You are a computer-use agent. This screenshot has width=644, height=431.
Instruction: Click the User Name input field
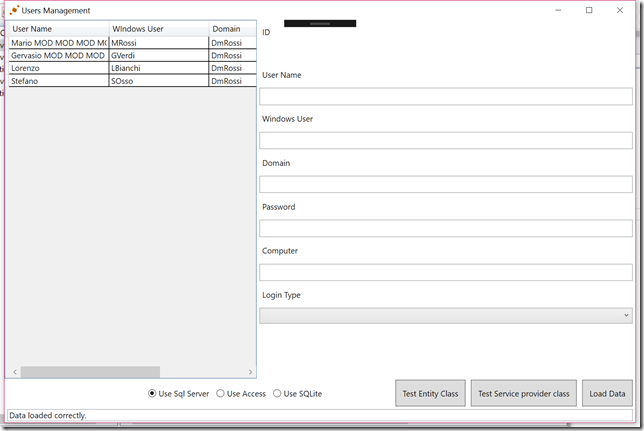coord(445,97)
